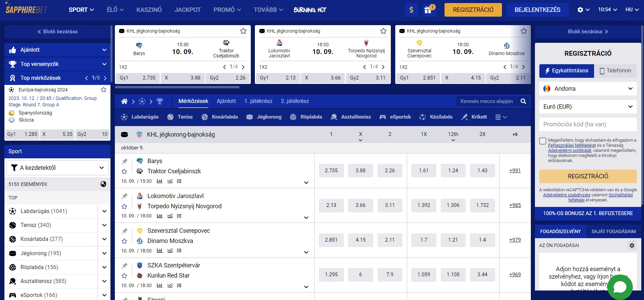
Task: Star the Szeversztal Cserepovec match row
Action: pos(124,241)
